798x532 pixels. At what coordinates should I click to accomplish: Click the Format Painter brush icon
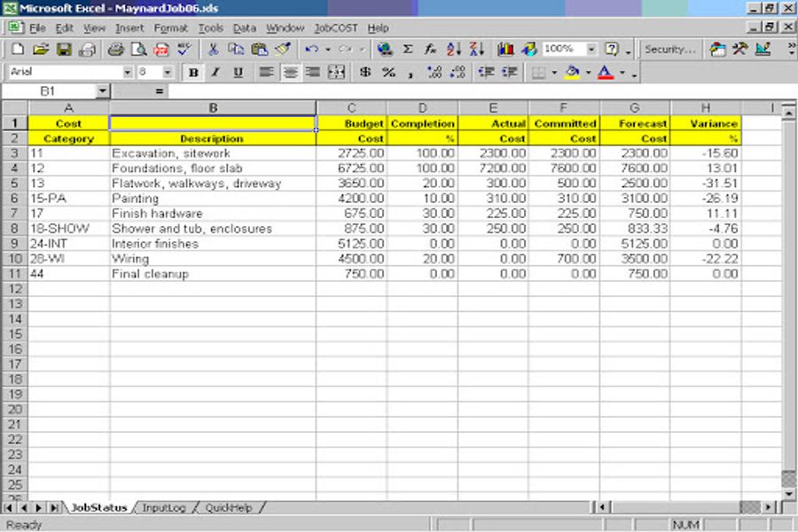pyautogui.click(x=282, y=50)
